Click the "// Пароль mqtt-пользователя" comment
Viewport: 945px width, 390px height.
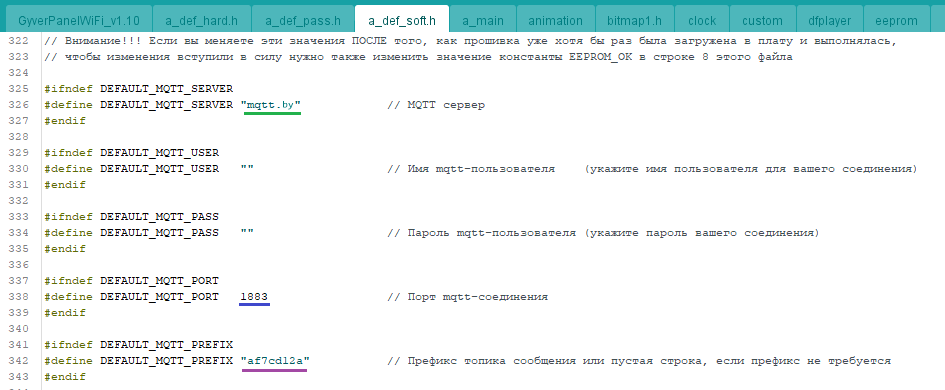(x=481, y=233)
